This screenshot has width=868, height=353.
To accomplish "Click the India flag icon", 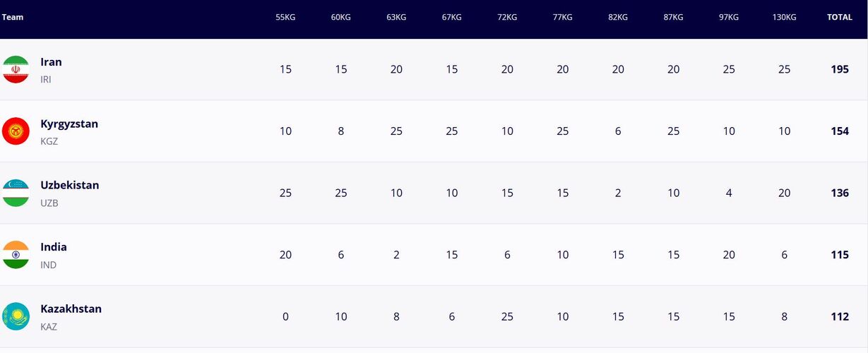I will coord(16,255).
